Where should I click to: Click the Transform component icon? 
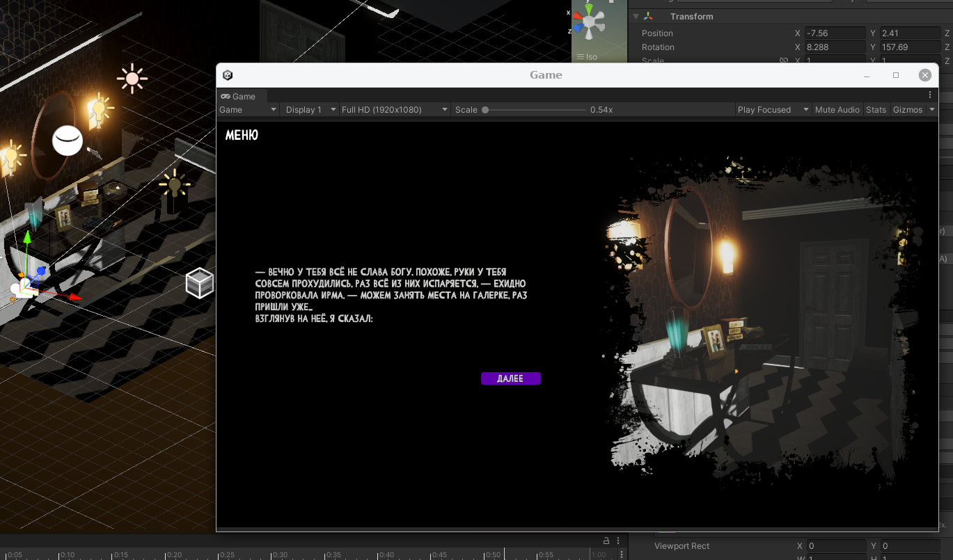(649, 17)
